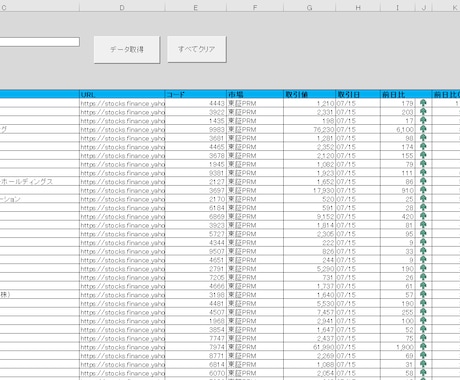The height and width of the screenshot is (380, 460).
Task: Click the up arrow icon in code 3923 row
Action: (x=423, y=225)
